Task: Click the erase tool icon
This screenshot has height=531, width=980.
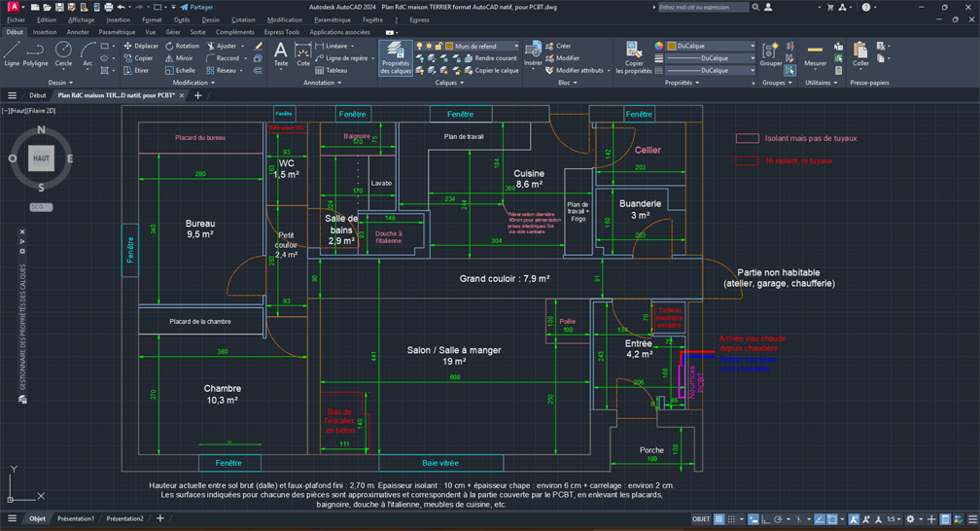Action: click(x=259, y=46)
